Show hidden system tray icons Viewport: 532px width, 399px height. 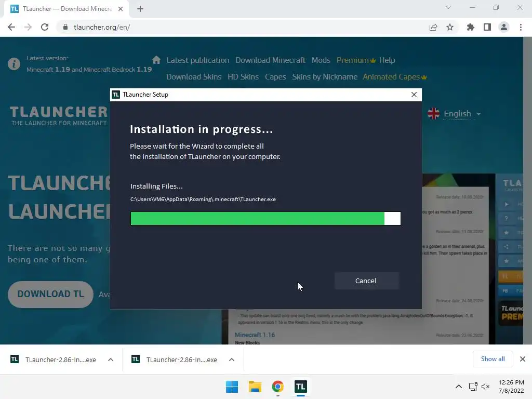coord(458,387)
